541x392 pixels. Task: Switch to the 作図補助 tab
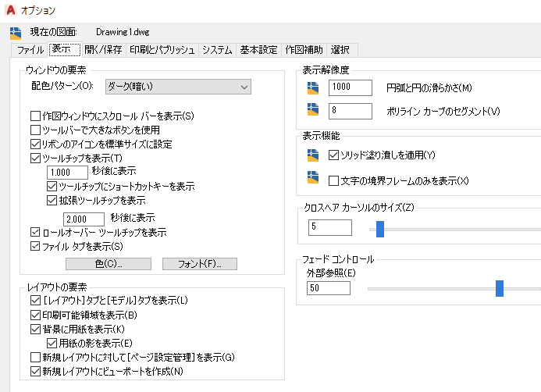point(304,50)
